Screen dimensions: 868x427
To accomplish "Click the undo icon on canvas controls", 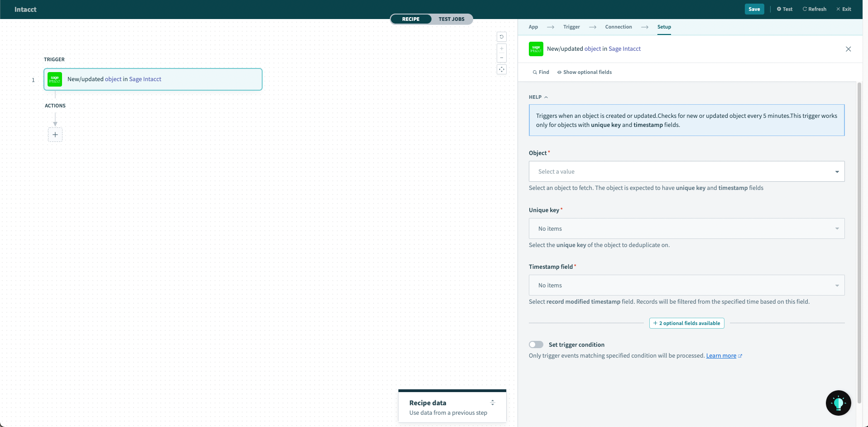I will 501,37.
